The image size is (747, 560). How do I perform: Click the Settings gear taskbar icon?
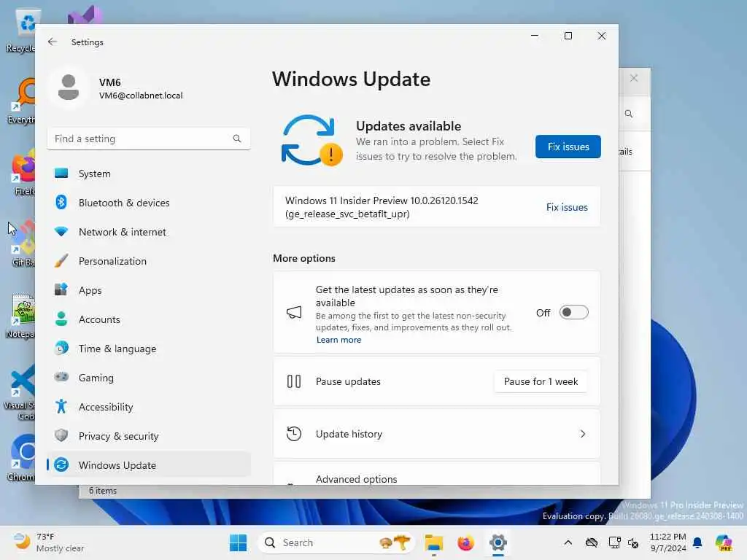[x=498, y=542]
